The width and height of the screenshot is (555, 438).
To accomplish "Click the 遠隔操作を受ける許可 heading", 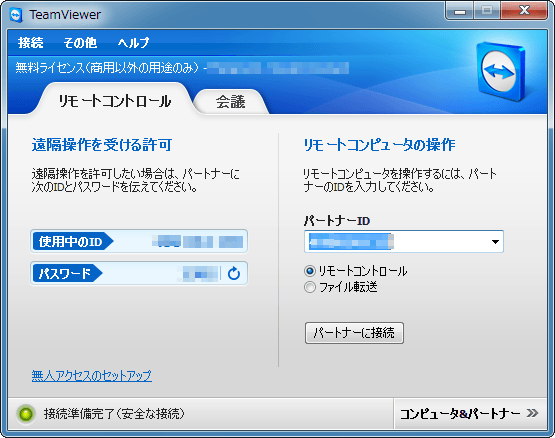I will coord(102,145).
